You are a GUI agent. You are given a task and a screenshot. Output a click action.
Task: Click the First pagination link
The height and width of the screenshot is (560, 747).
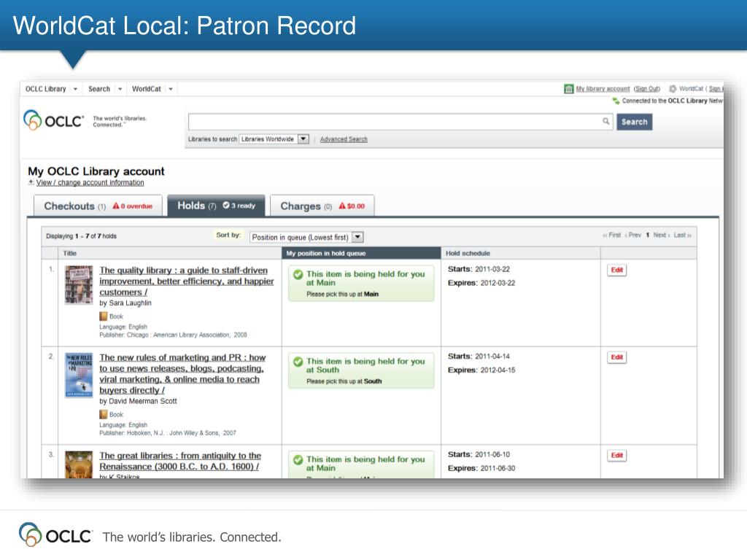(612, 235)
